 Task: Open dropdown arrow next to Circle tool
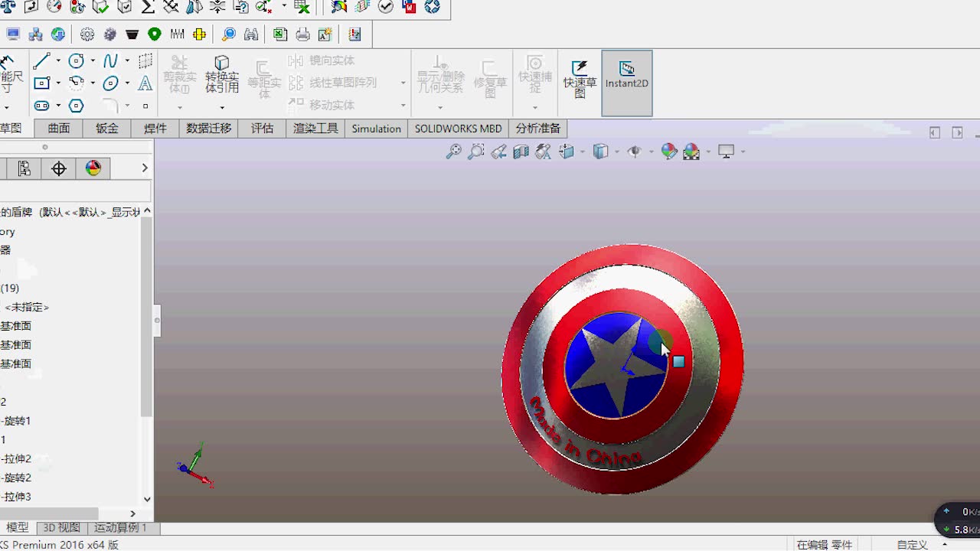[93, 61]
